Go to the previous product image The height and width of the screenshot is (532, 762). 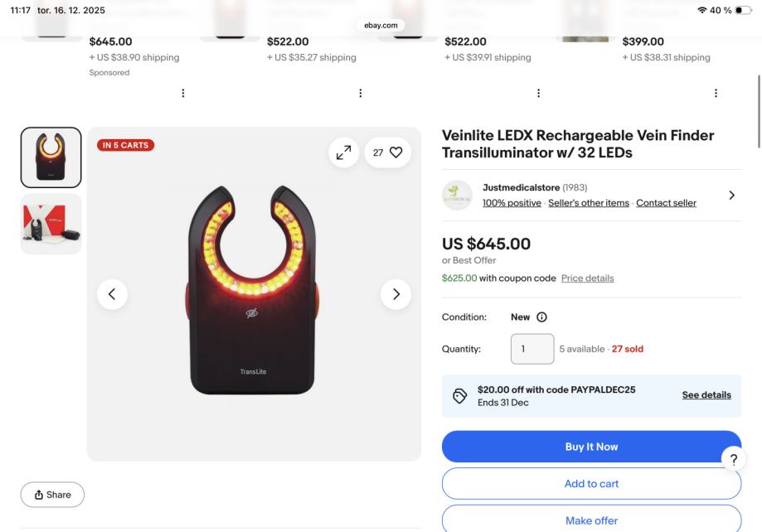pyautogui.click(x=113, y=293)
